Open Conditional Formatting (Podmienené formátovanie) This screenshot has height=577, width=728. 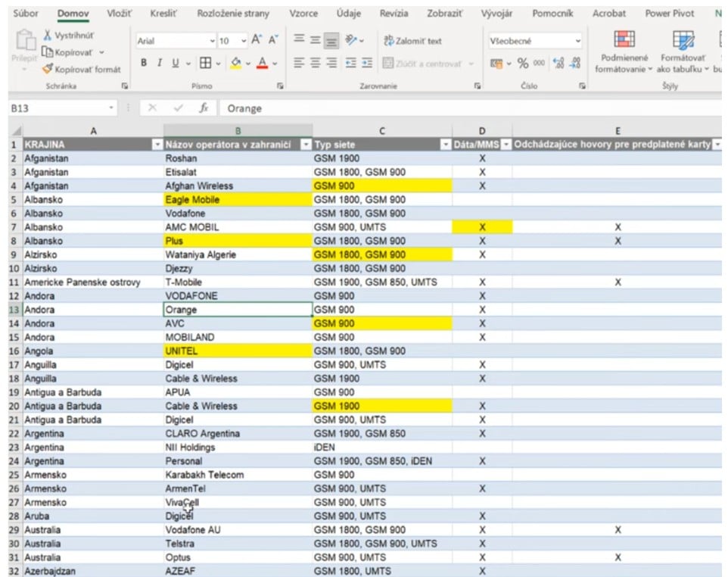624,51
